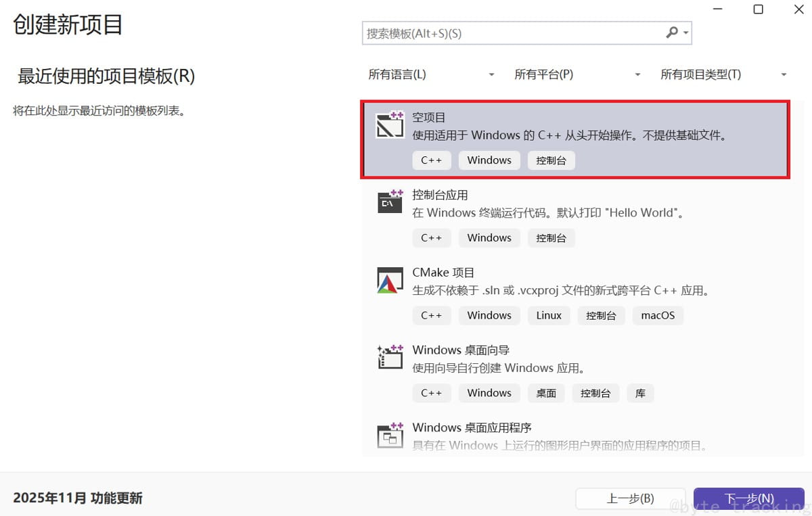Click the 上一步 button
Image resolution: width=812 pixels, height=516 pixels.
(630, 498)
